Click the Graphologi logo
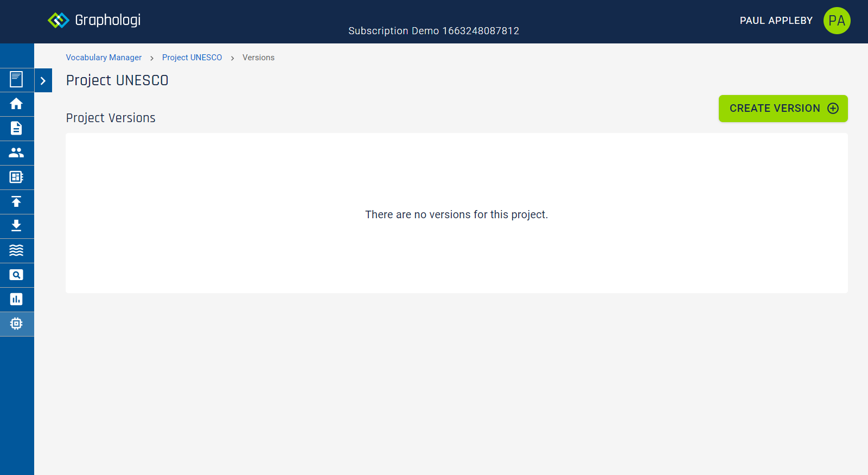 coord(94,20)
